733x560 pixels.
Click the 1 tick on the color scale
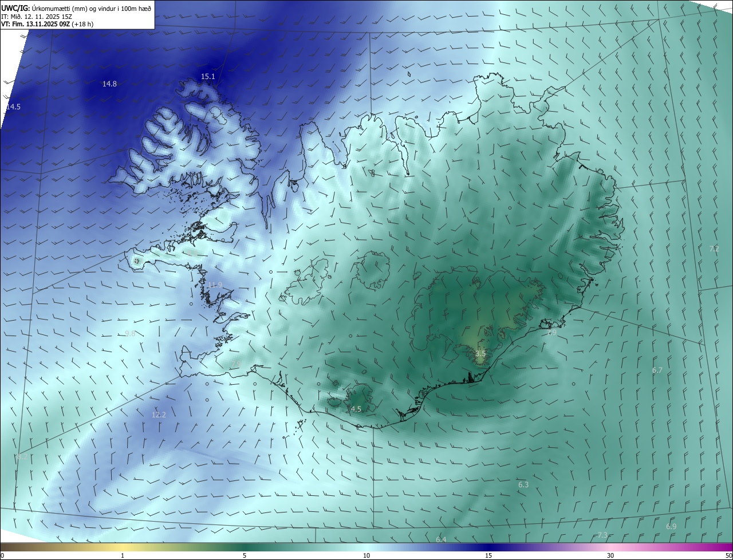point(123,555)
